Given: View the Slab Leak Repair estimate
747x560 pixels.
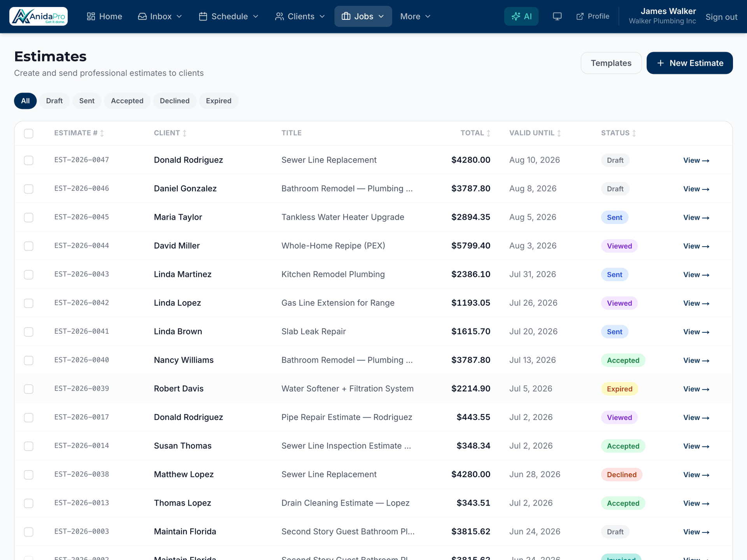Looking at the screenshot, I should pyautogui.click(x=696, y=332).
